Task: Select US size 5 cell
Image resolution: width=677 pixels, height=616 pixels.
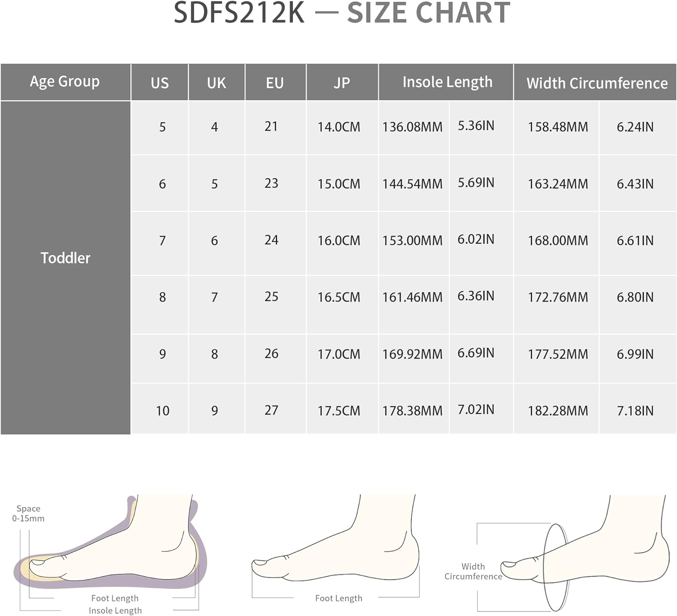Action: [x=160, y=127]
